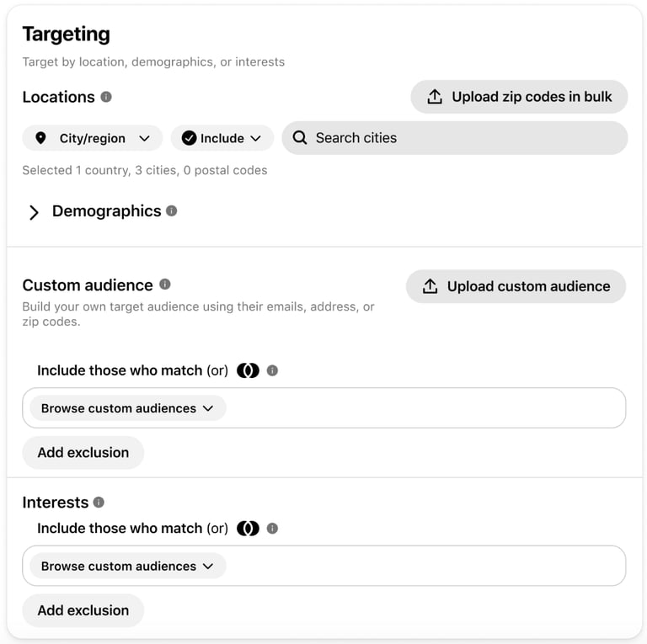Click Add exclusion under Interests
647x644 pixels.
(83, 610)
